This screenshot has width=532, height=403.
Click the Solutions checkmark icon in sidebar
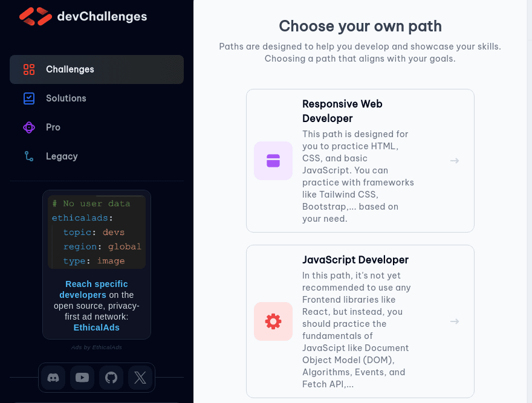click(x=29, y=98)
